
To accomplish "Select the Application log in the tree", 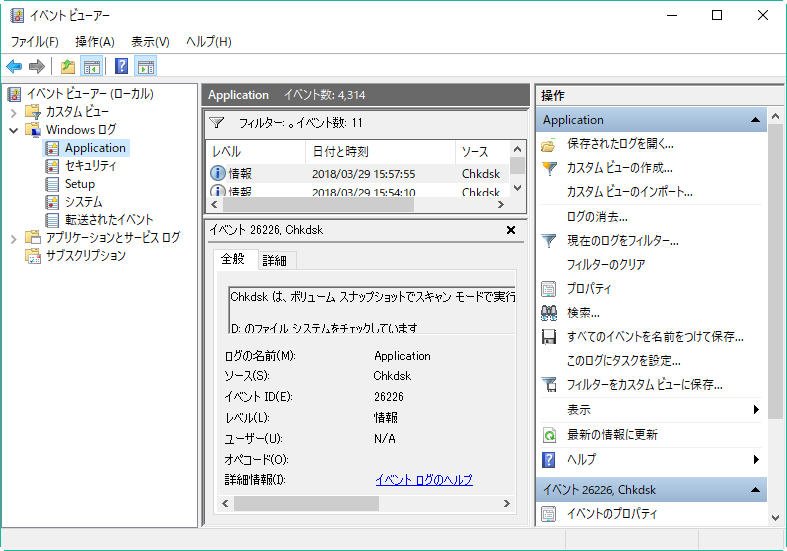I will pyautogui.click(x=95, y=148).
